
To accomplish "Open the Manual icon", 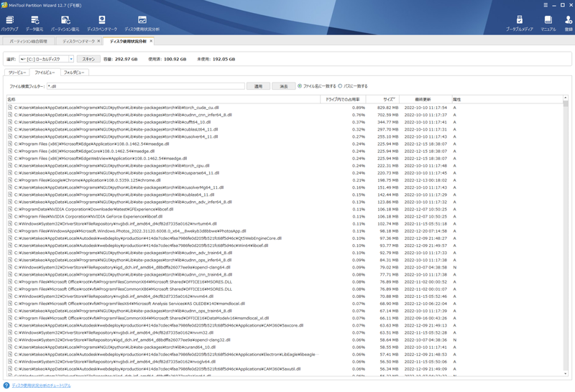I will point(548,23).
